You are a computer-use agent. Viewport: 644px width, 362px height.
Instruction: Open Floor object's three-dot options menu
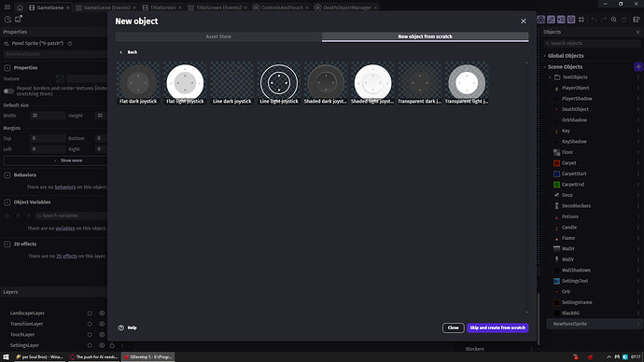(637, 152)
